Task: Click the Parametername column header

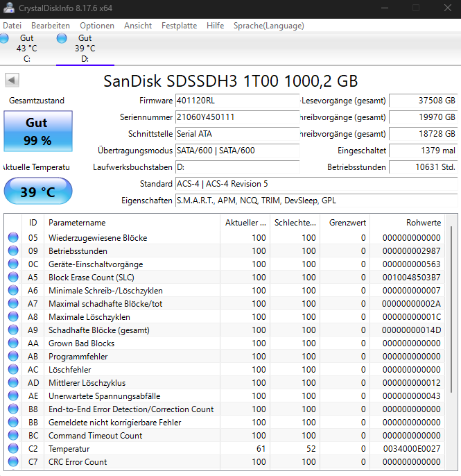Action: [132, 223]
